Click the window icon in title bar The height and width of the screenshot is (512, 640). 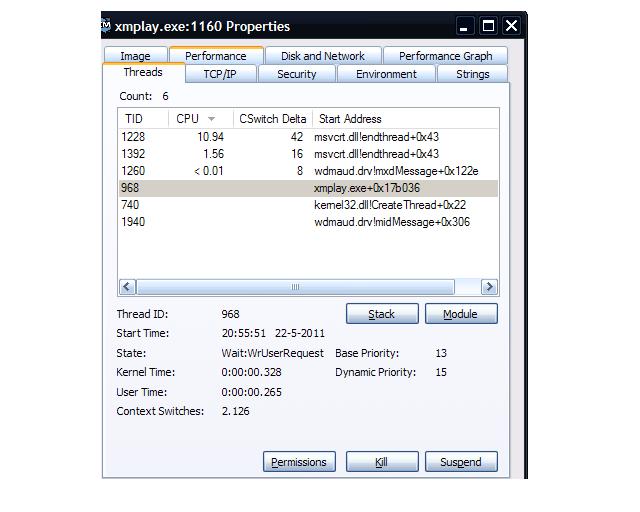point(107,25)
